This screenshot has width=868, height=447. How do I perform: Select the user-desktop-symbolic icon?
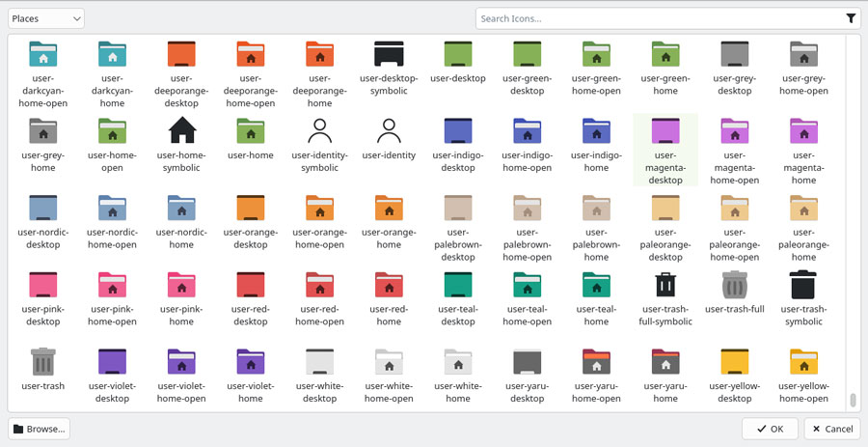click(390, 54)
